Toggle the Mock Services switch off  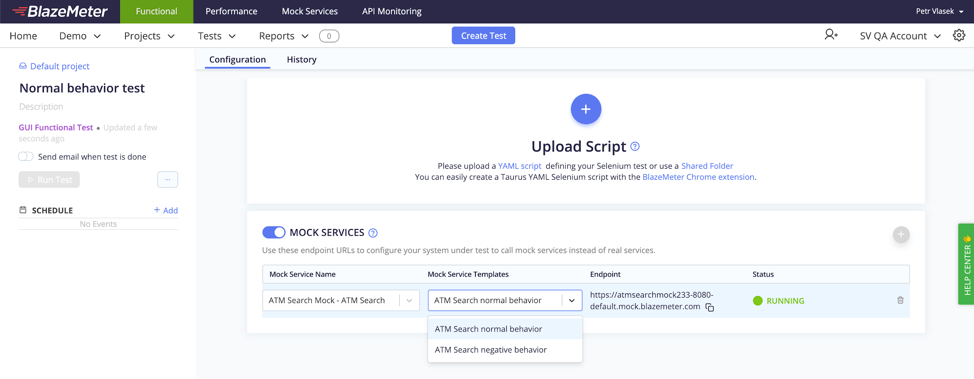(x=274, y=232)
